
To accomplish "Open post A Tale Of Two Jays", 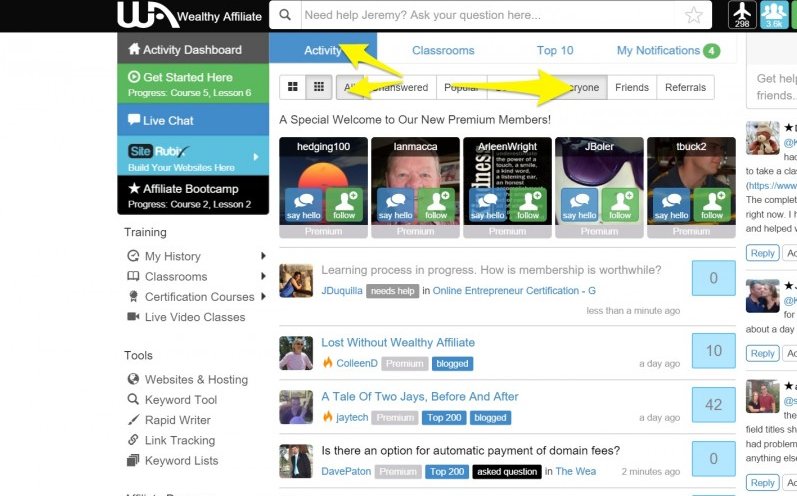I will pyautogui.click(x=420, y=396).
